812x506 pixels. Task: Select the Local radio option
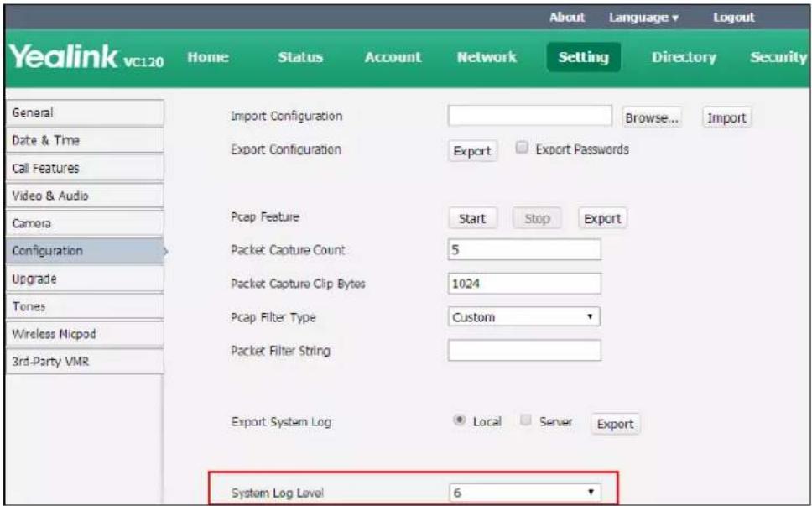pos(458,421)
